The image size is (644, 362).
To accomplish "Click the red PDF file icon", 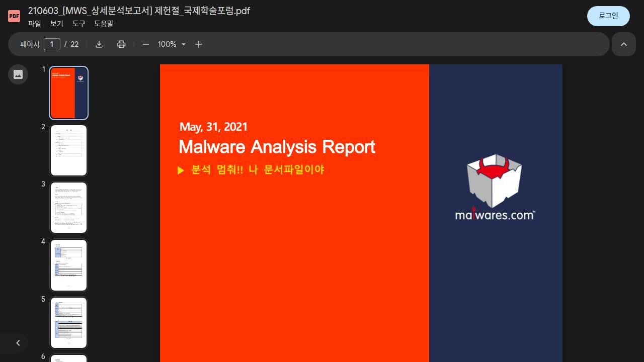I will pos(14,16).
